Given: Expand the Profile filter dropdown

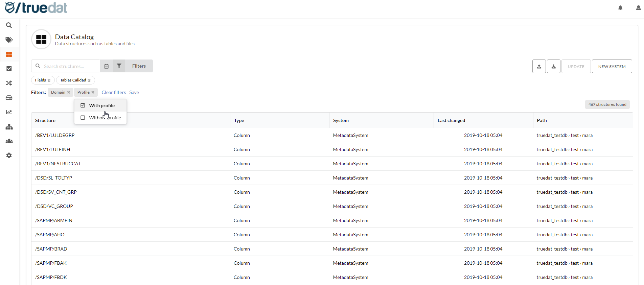Looking at the screenshot, I should pyautogui.click(x=83, y=92).
